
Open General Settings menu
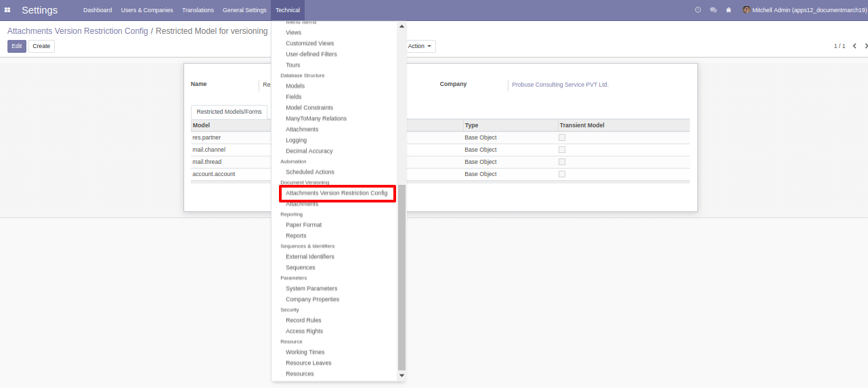click(x=244, y=10)
